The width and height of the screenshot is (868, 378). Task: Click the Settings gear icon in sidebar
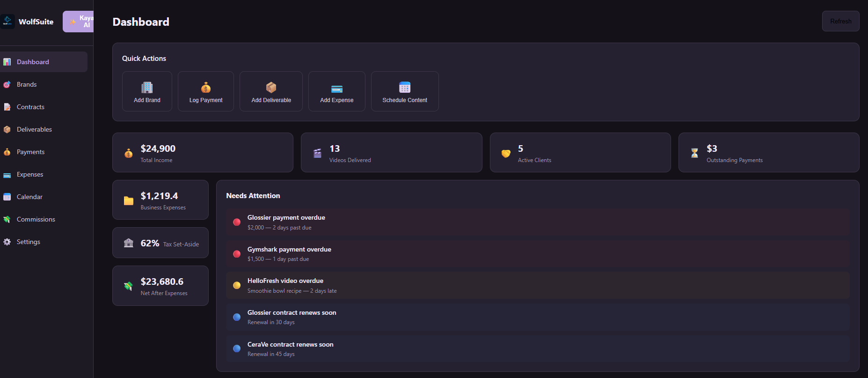click(x=7, y=242)
